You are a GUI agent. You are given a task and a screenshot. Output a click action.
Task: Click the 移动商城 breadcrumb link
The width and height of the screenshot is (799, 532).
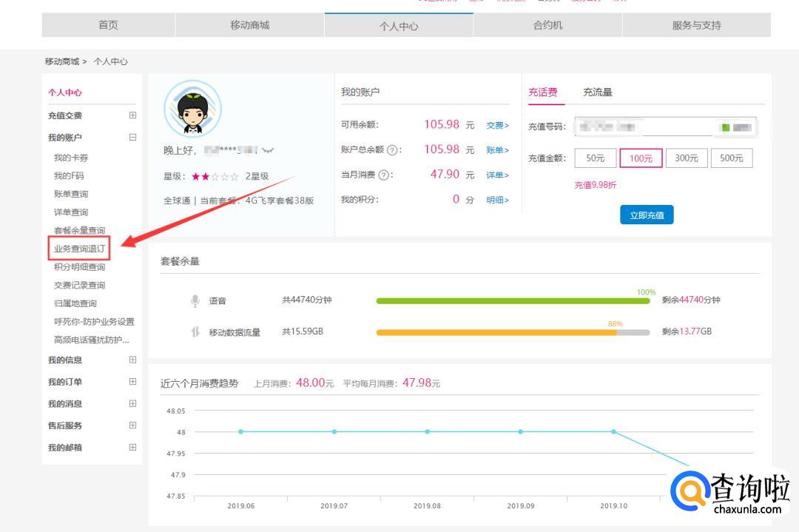[x=61, y=61]
